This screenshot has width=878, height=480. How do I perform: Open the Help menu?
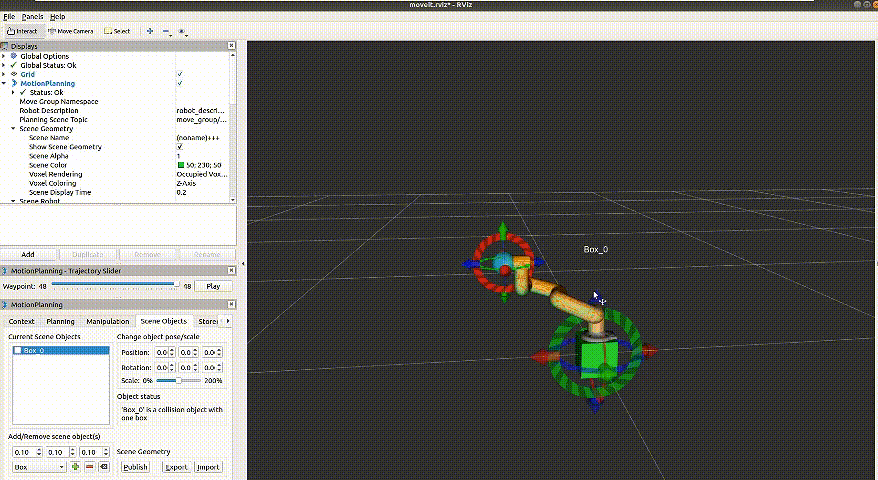click(58, 17)
